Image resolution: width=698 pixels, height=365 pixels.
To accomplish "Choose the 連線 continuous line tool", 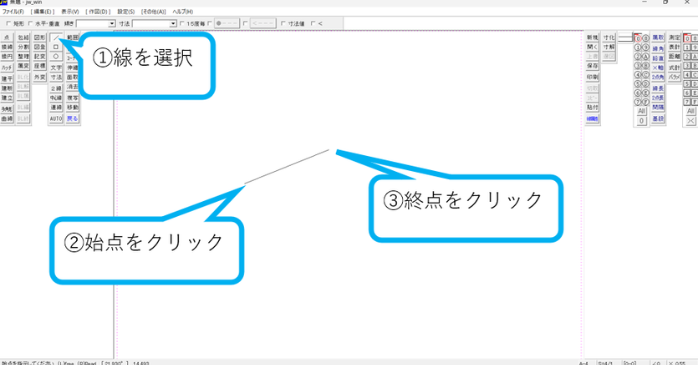I will 56,107.
